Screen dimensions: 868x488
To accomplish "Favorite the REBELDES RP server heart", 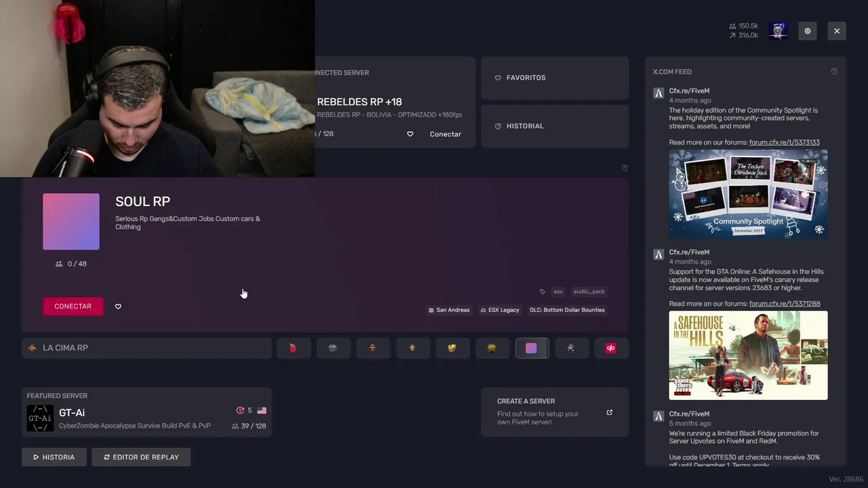I will (x=410, y=134).
